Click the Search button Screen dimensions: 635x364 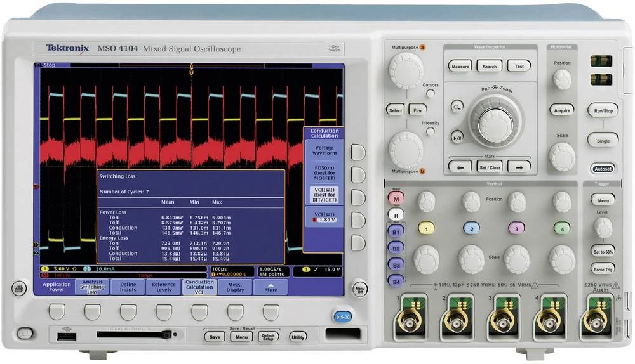coord(489,66)
